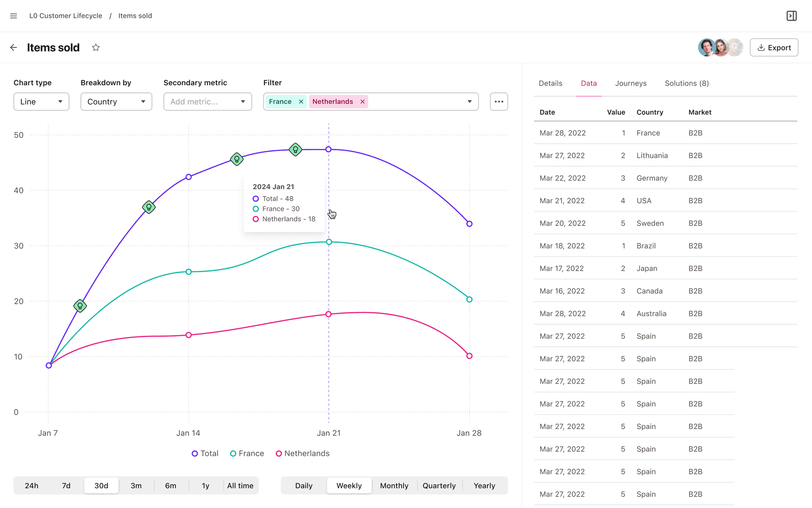
Task: Remove the France filter tag
Action: tap(301, 102)
